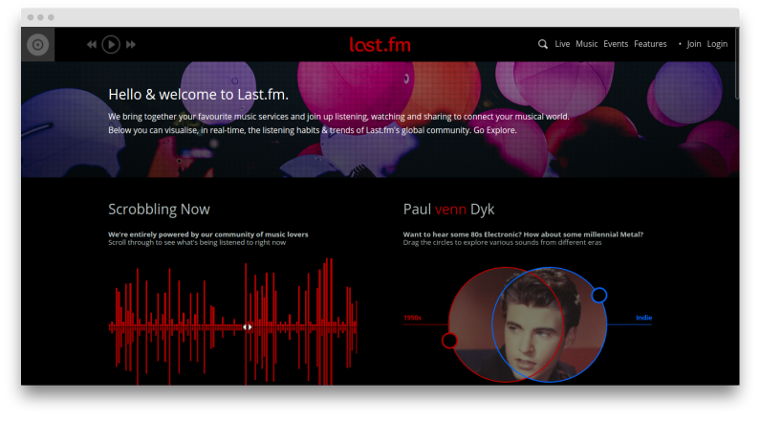Select the blue Indie circle handle
Screen dimensions: 760x422
click(x=599, y=295)
